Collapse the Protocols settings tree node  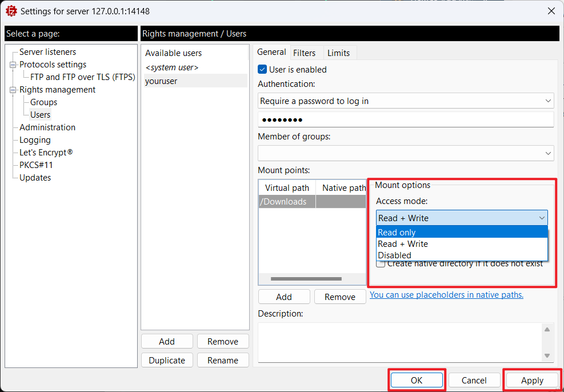13,65
